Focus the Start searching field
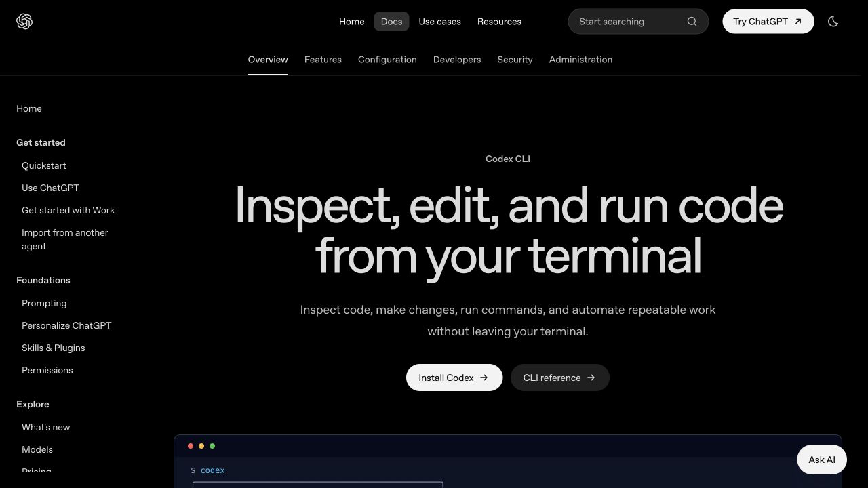Viewport: 868px width, 488px height. point(638,22)
